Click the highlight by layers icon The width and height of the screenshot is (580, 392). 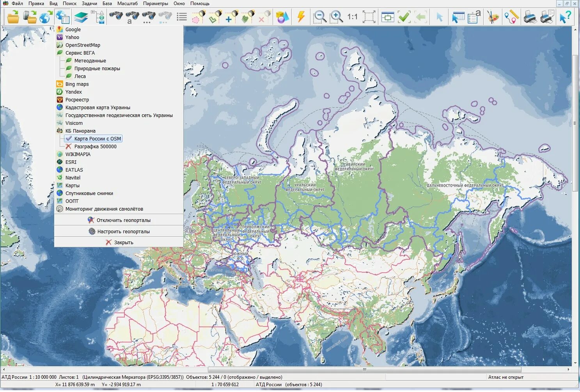tap(247, 17)
